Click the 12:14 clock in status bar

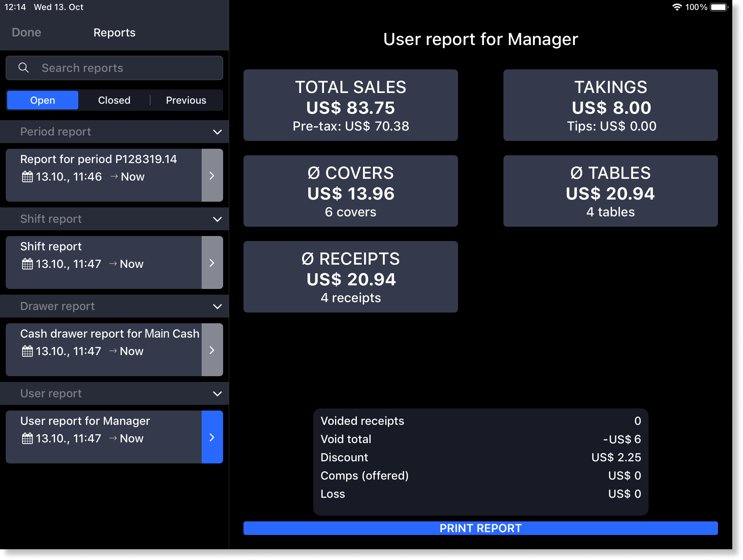tap(15, 7)
